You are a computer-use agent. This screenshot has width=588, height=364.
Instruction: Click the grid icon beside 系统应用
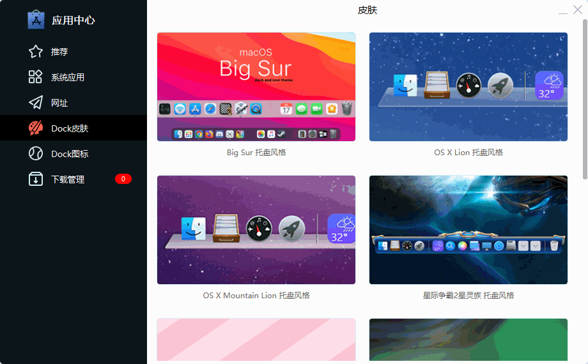(x=36, y=77)
